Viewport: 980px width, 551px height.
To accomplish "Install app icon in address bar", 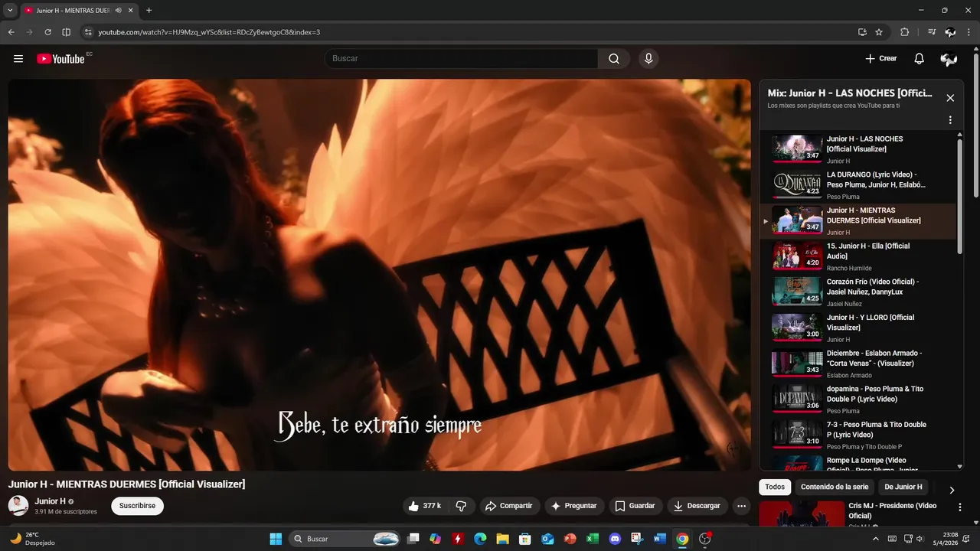I will [x=862, y=32].
